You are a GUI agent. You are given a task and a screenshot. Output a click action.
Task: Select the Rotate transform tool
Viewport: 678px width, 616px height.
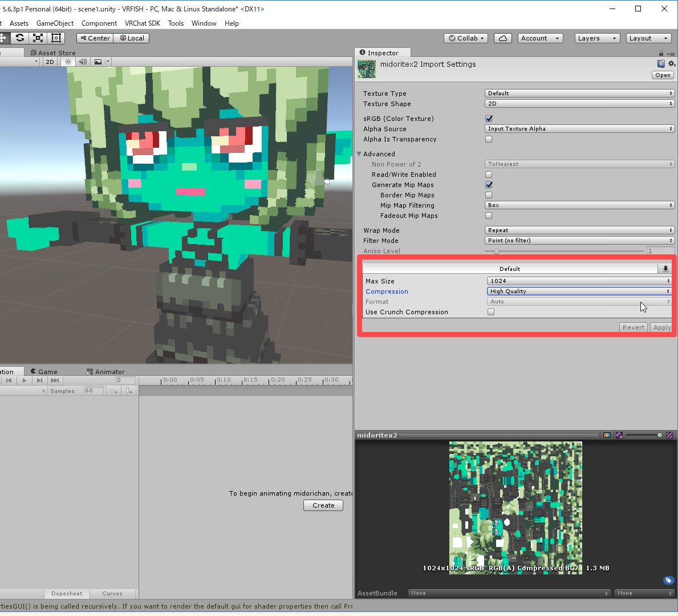[x=20, y=38]
